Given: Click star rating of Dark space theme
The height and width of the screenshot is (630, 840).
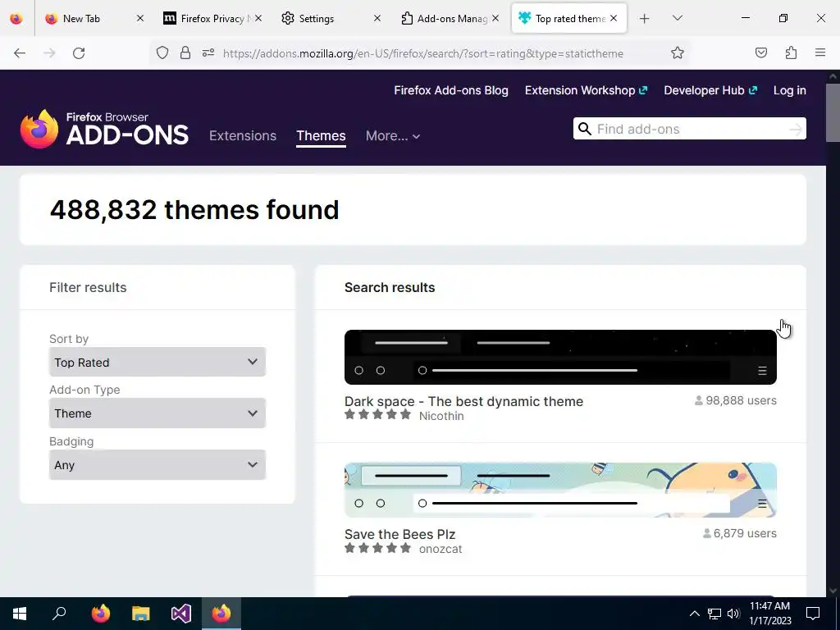Looking at the screenshot, I should (x=377, y=414).
